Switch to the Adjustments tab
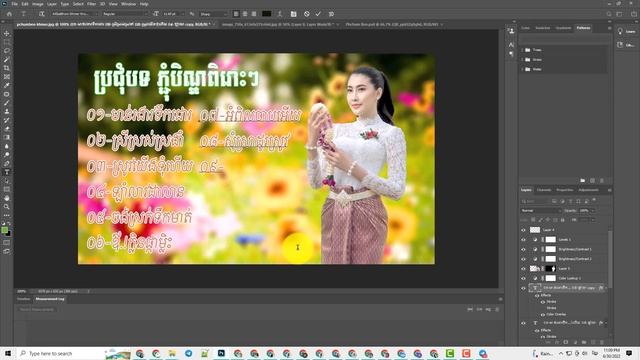The image size is (640, 360). point(588,190)
